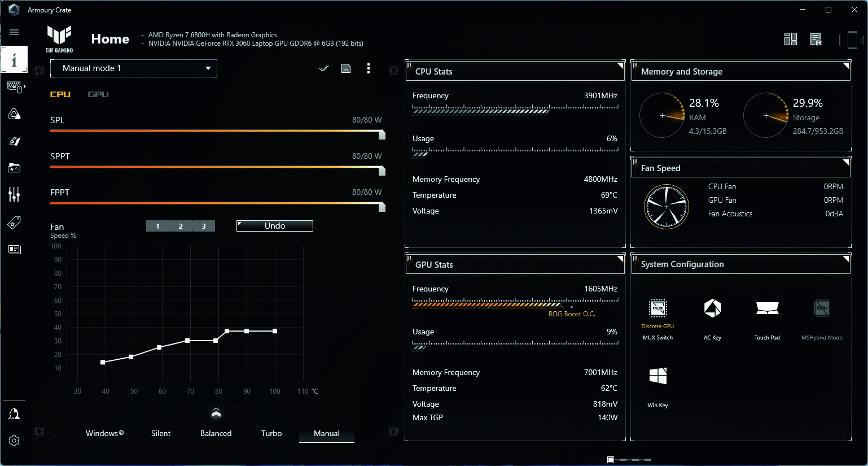868x466 pixels.
Task: Open the keyboard device icon in sidebar
Action: click(14, 86)
